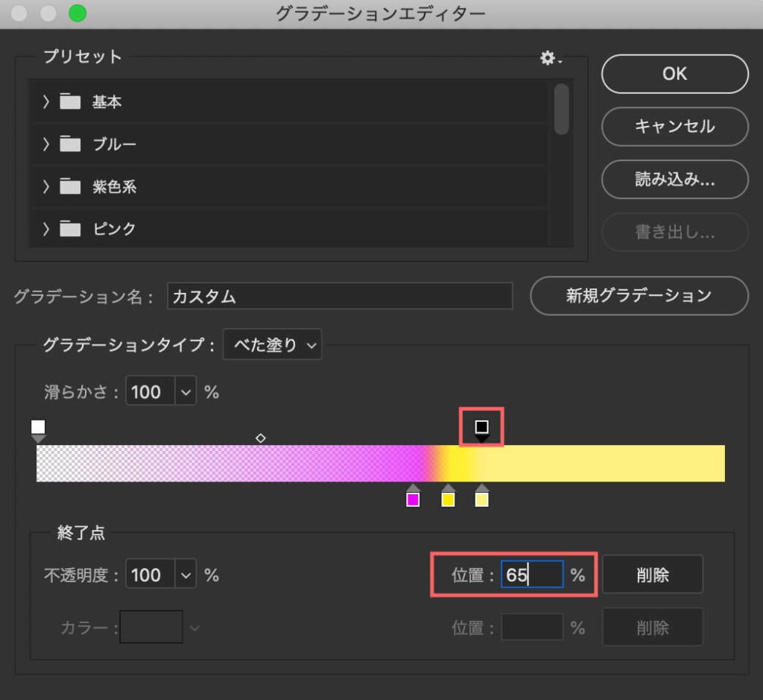Click the 基本 folder icon
763x700 pixels.
click(70, 101)
